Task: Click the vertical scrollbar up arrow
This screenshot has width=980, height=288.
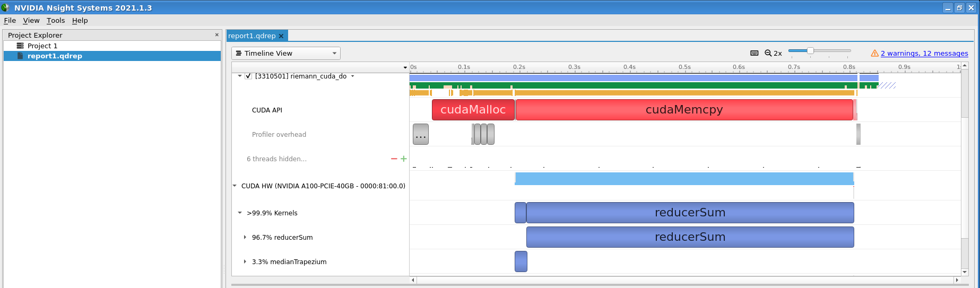Action: pos(965,66)
